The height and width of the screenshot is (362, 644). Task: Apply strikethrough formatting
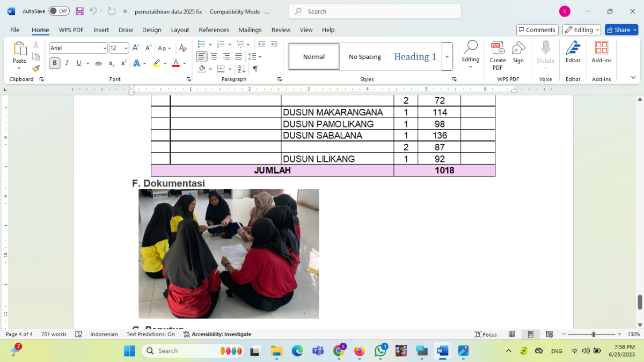98,63
